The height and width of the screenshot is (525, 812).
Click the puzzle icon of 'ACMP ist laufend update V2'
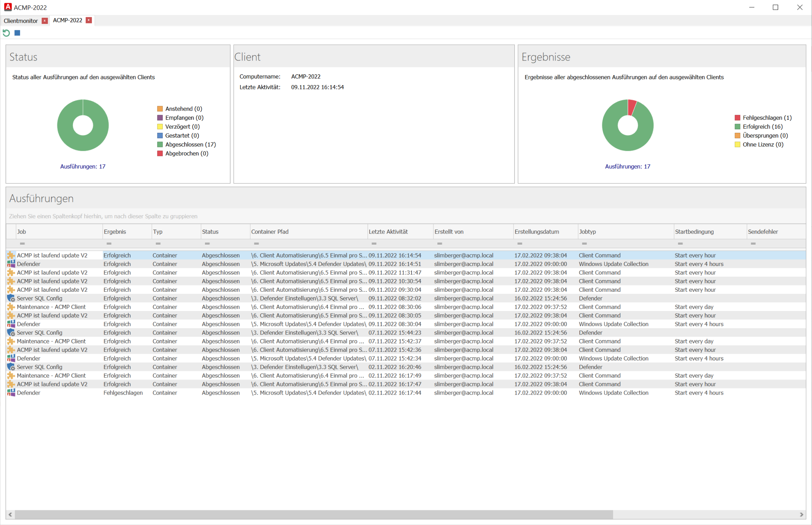click(x=11, y=255)
